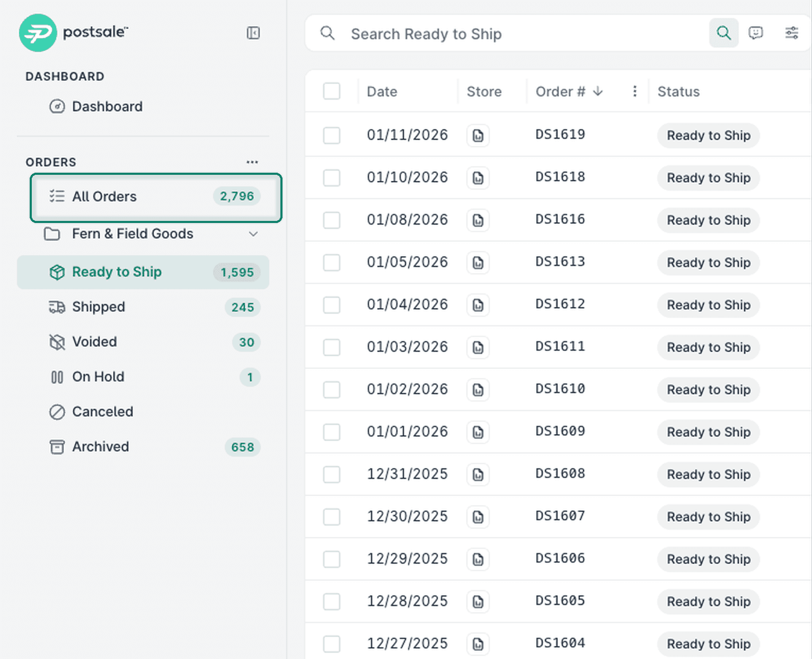Click store icon for order DS1619
This screenshot has height=659, width=812.
[x=478, y=136]
